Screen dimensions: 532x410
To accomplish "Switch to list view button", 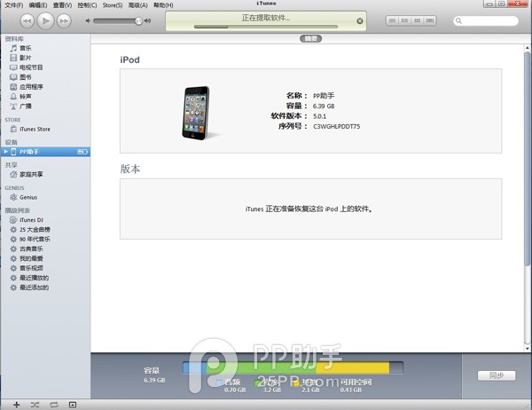I will [x=392, y=20].
